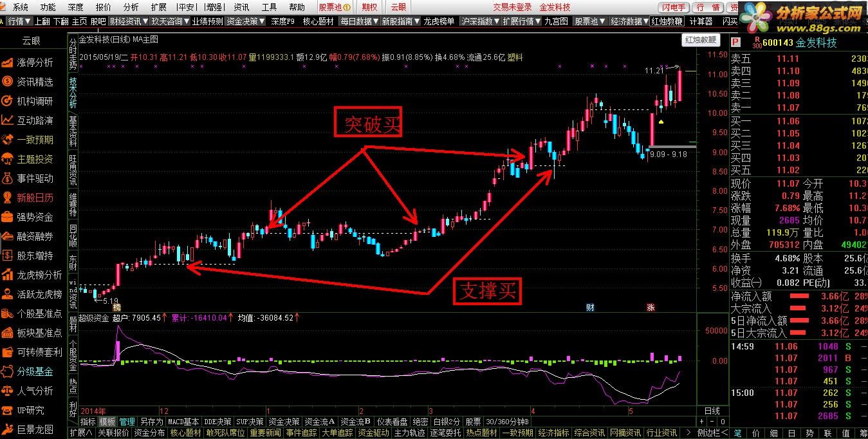Viewport: 868px width, 439px height.
Task: Select the 资金流A indicator tab
Action: point(320,422)
